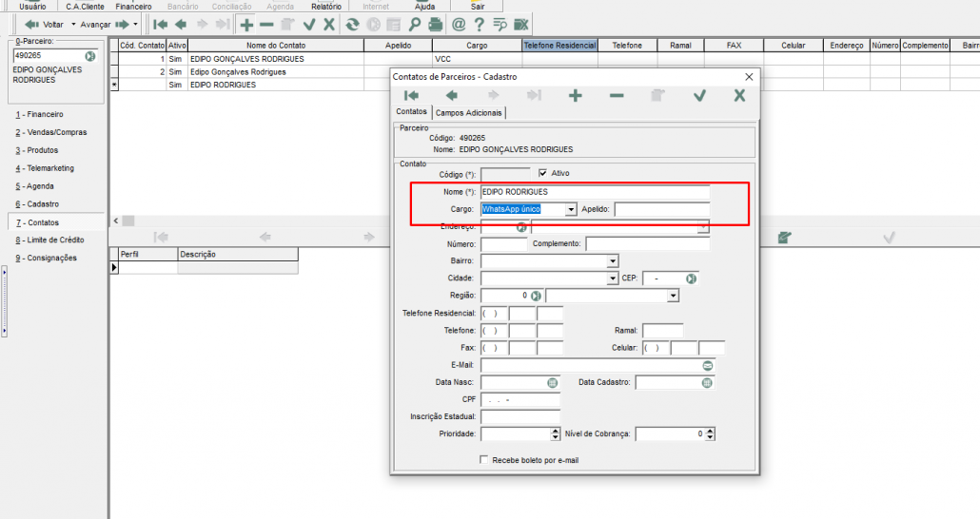Click the magnifier search icon in main toolbar

click(x=415, y=24)
